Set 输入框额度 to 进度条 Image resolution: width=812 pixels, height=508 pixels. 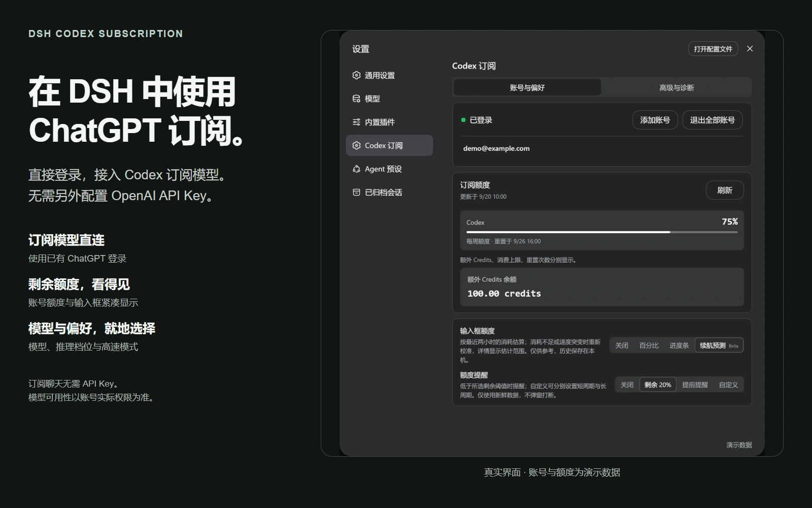pos(679,345)
